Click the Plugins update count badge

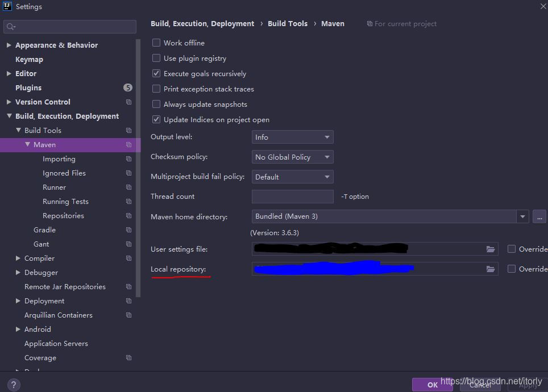coord(128,87)
